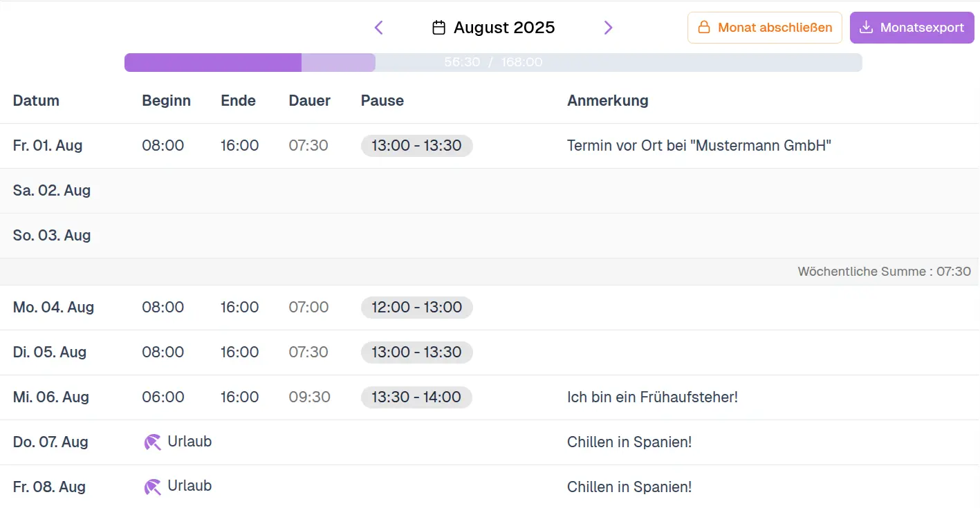Select pause chip 13:30 - 14:00 on Mi. 06. Aug
Viewport: 980px width, 508px height.
pyautogui.click(x=416, y=397)
